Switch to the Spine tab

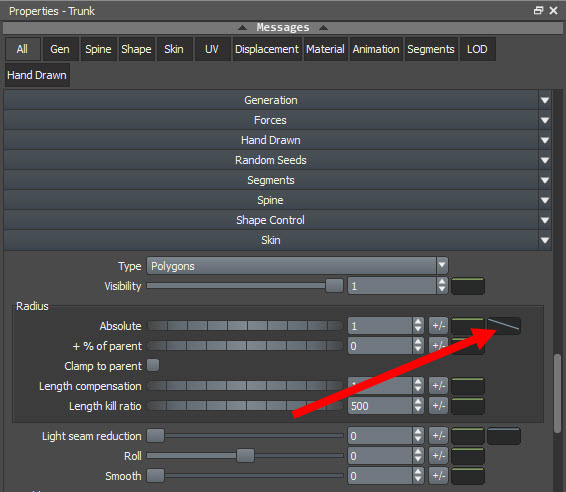point(98,49)
